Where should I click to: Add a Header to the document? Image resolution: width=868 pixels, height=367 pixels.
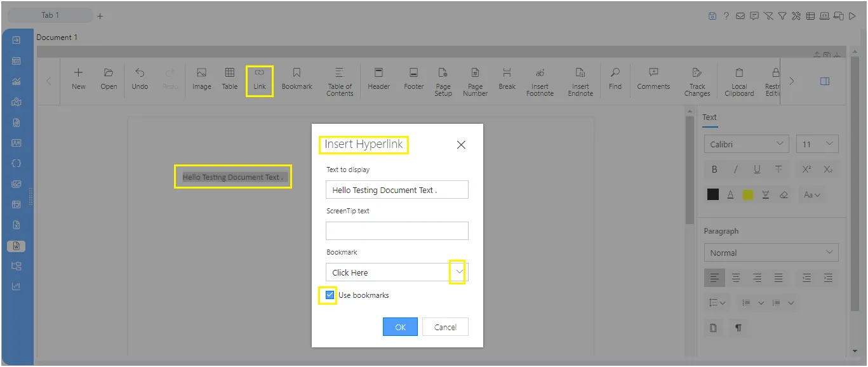pos(378,80)
